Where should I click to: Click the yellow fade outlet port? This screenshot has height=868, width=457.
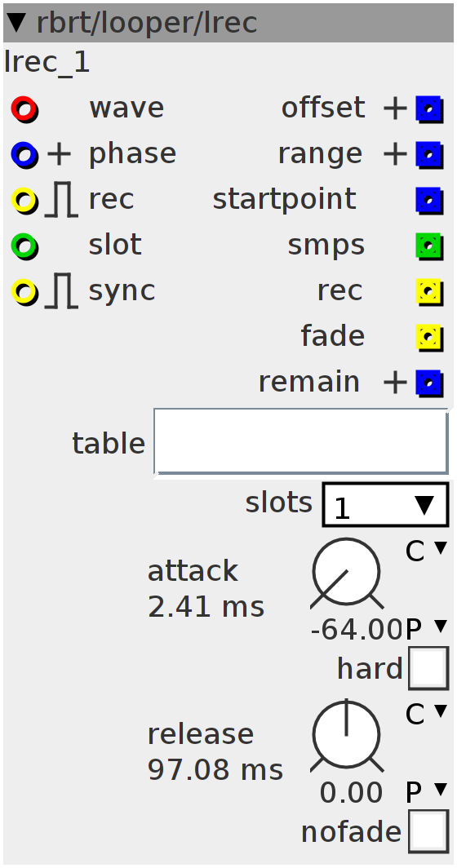429,337
